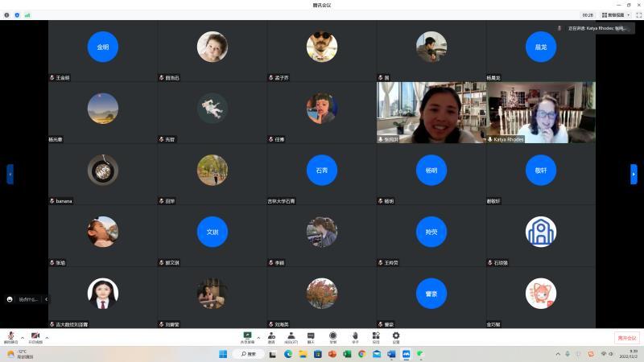644x362 pixels.
Task: Open the chat panel
Action: (311, 336)
